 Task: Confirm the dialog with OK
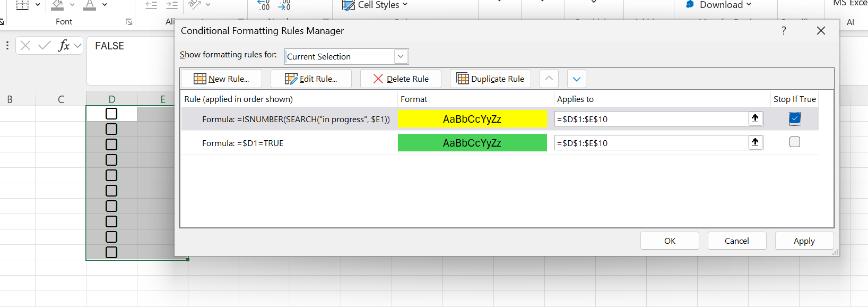[670, 241]
